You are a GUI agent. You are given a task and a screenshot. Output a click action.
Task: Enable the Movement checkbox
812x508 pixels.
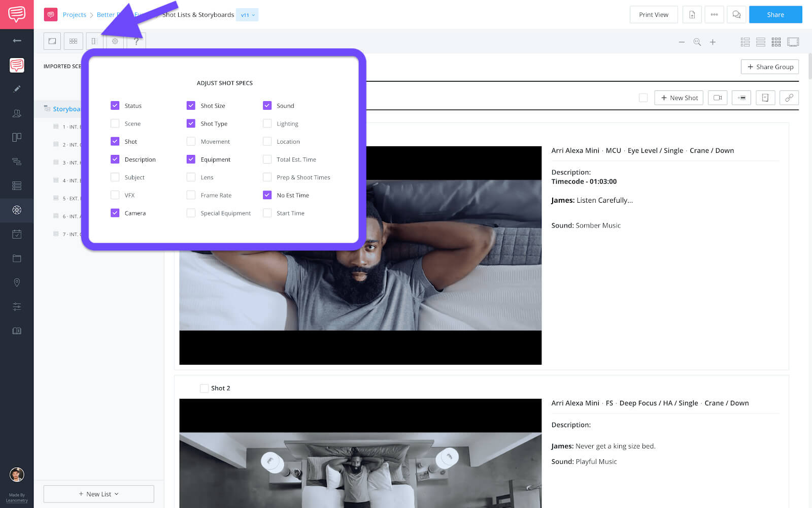[191, 141]
